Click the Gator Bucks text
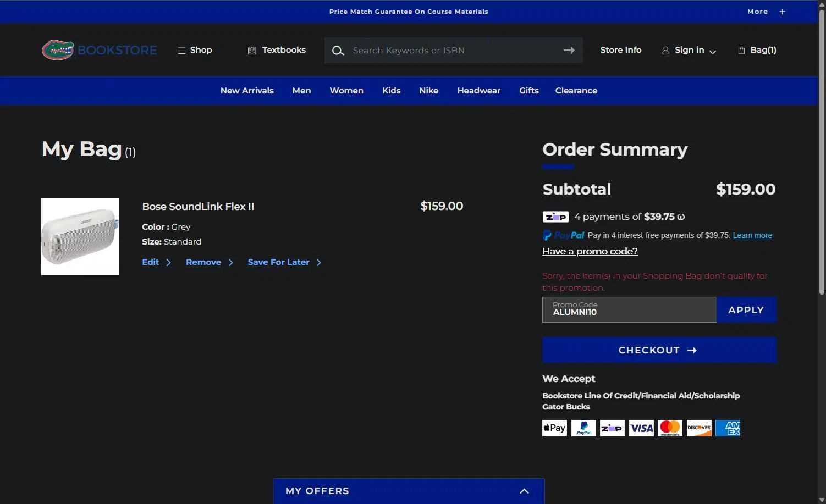Screen dimensions: 826x504 coord(566,407)
